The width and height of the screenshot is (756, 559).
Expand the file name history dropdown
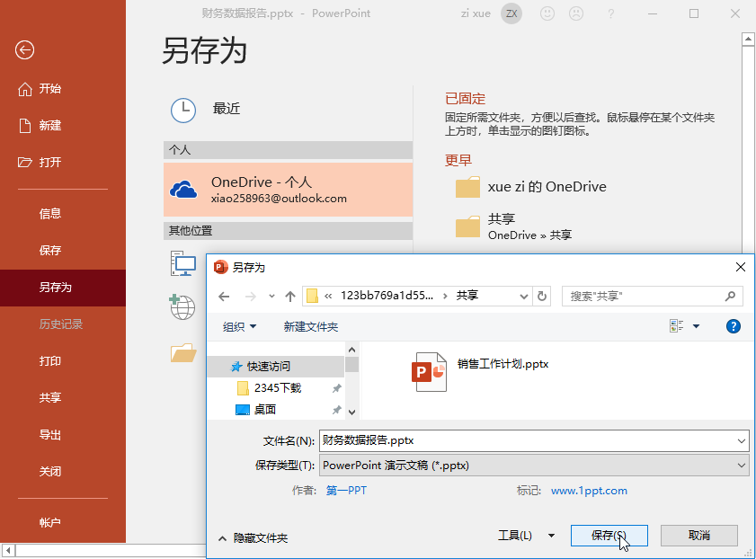point(742,441)
